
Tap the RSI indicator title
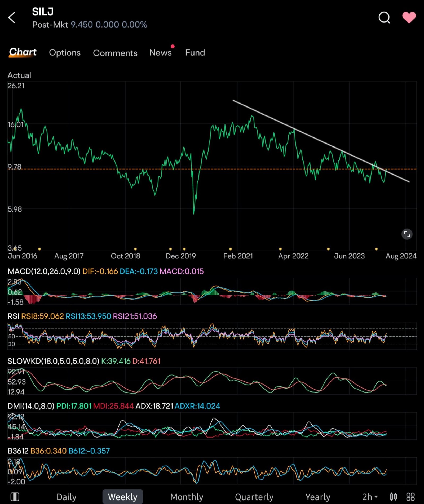click(13, 316)
